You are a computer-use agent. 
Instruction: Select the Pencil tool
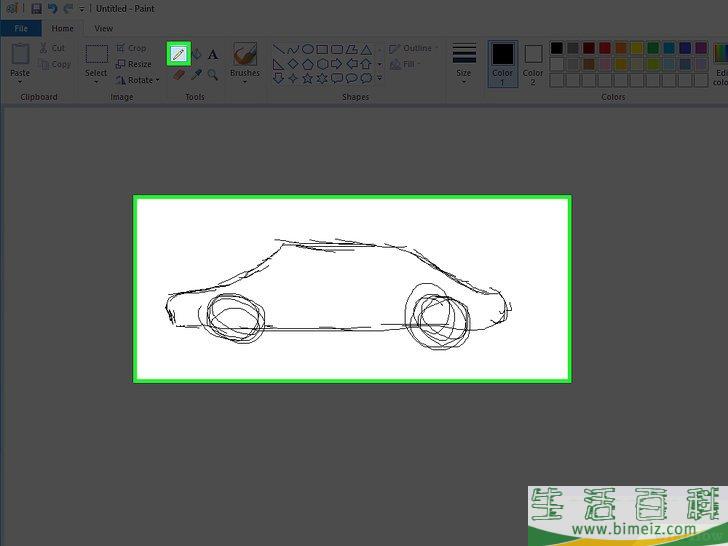pyautogui.click(x=179, y=54)
